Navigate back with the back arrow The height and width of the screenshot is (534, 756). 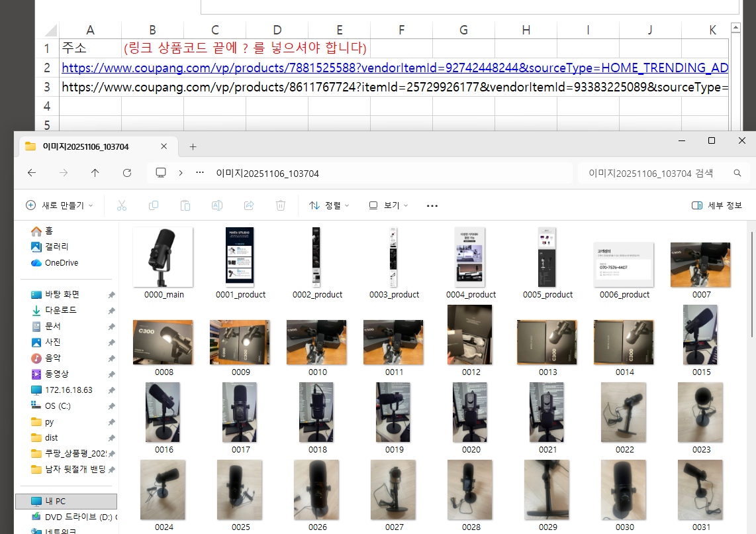point(32,173)
